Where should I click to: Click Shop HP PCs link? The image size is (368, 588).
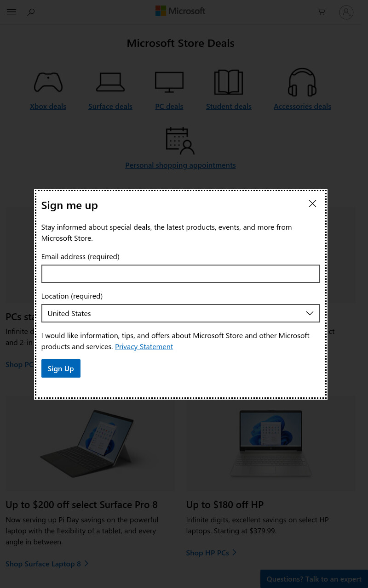[x=211, y=553]
